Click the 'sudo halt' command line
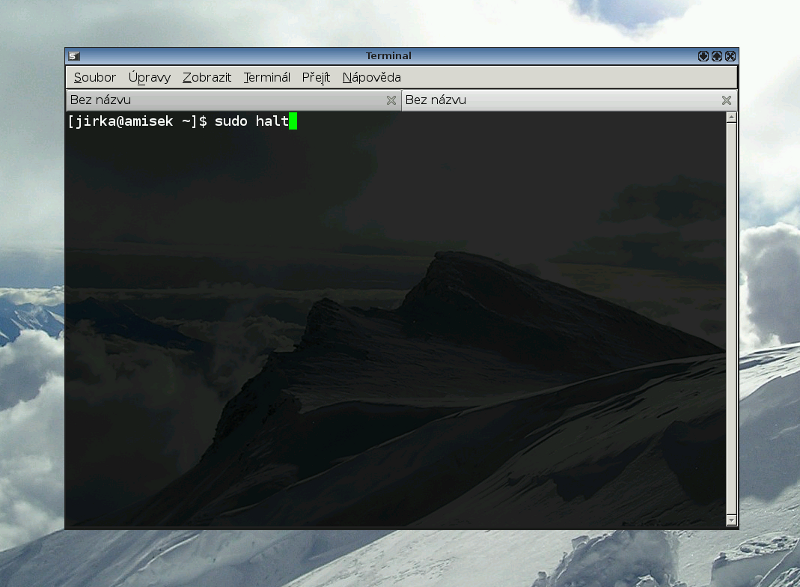The image size is (800, 587). point(250,122)
